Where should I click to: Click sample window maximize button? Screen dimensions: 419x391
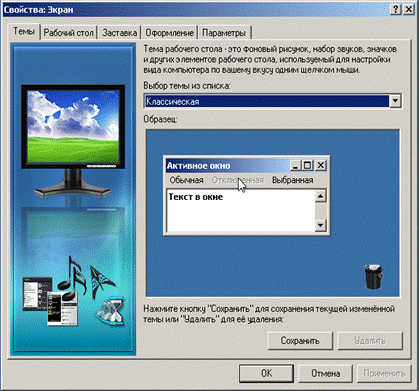(x=307, y=165)
